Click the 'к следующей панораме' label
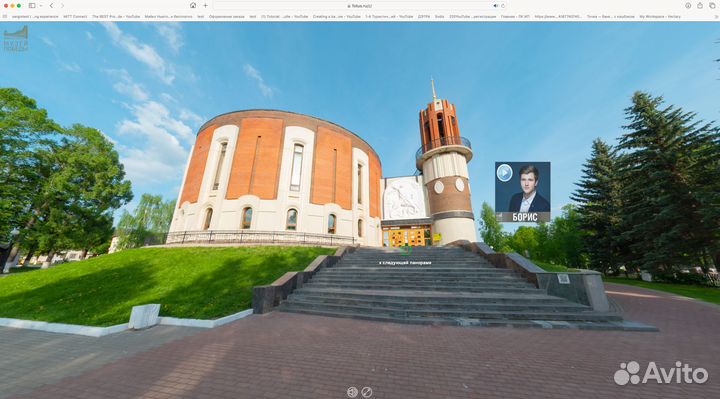The width and height of the screenshot is (720, 399). 405,263
